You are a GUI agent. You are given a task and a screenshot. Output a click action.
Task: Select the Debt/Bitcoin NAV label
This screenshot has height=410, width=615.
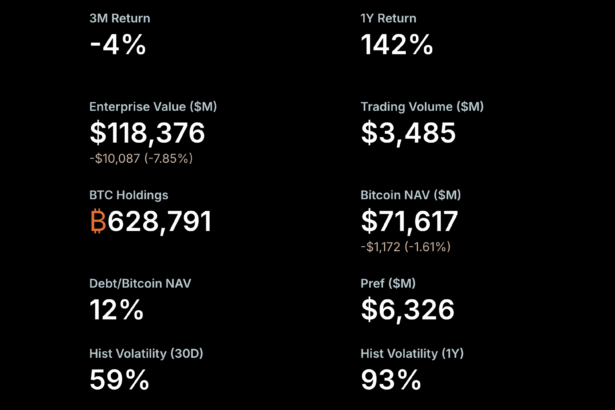click(140, 283)
